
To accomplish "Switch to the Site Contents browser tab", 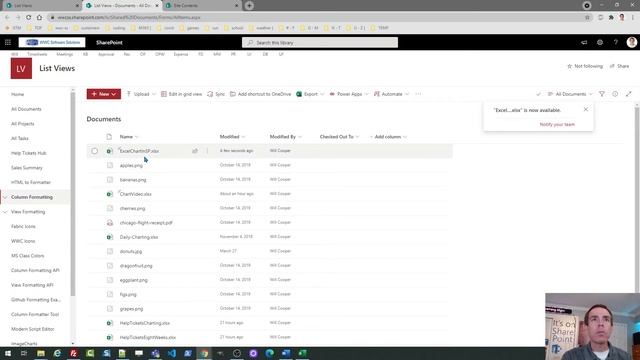I will click(202, 6).
